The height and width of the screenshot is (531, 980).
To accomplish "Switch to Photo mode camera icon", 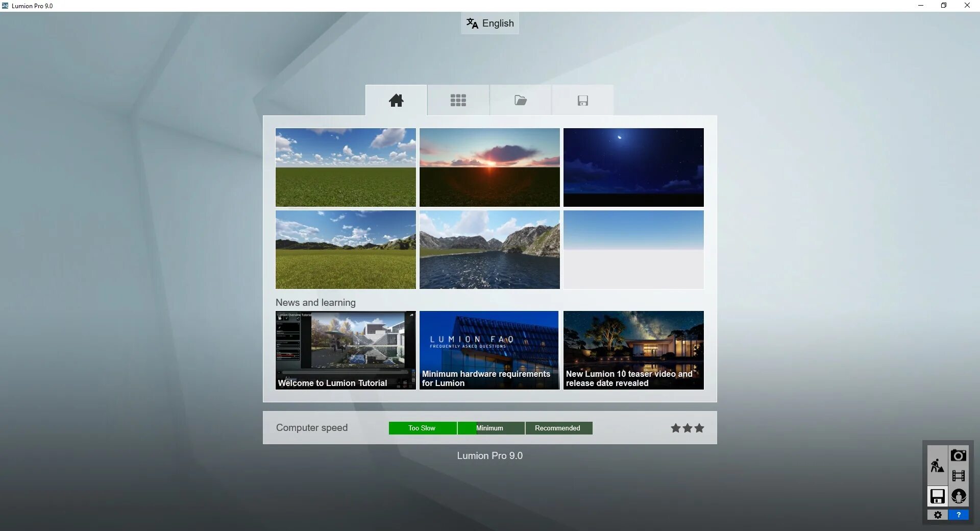I will click(x=959, y=455).
